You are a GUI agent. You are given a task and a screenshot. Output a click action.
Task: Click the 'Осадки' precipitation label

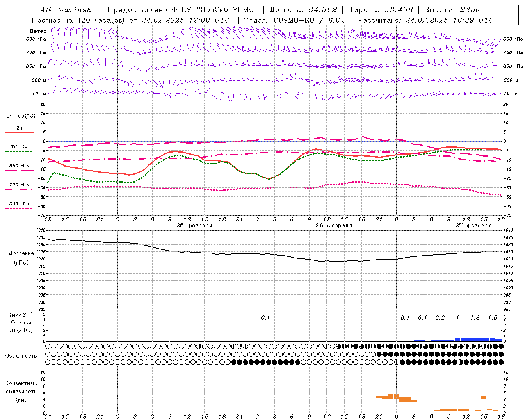pos(21,322)
